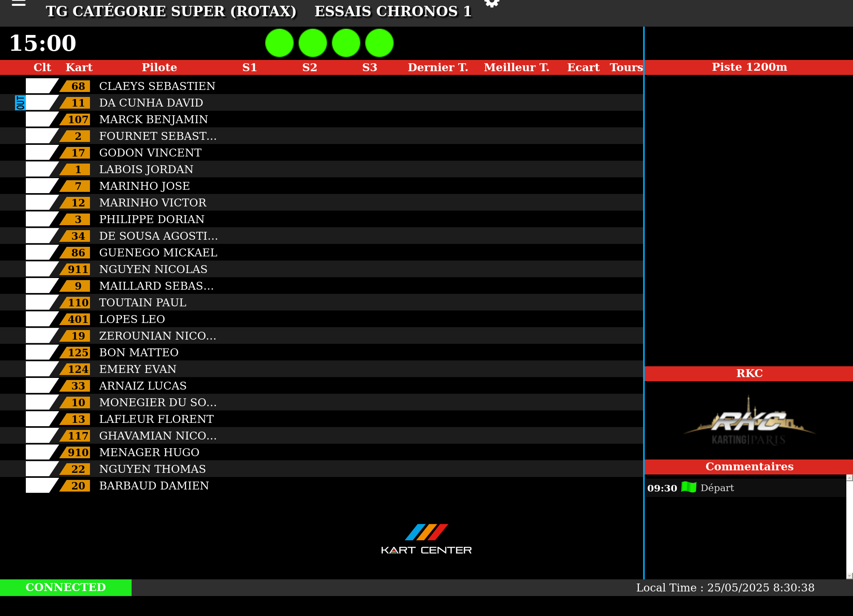Click the Piste 1200m panel header

(749, 67)
